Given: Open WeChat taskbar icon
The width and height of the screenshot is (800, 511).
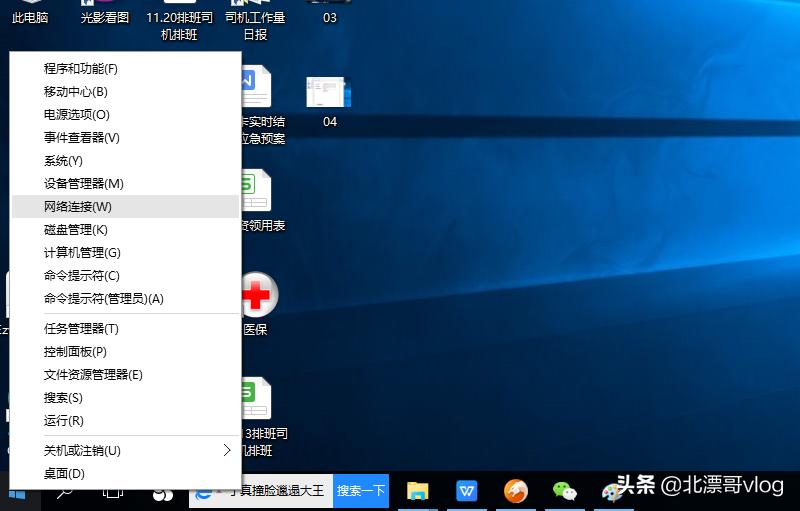Looking at the screenshot, I should point(564,491).
